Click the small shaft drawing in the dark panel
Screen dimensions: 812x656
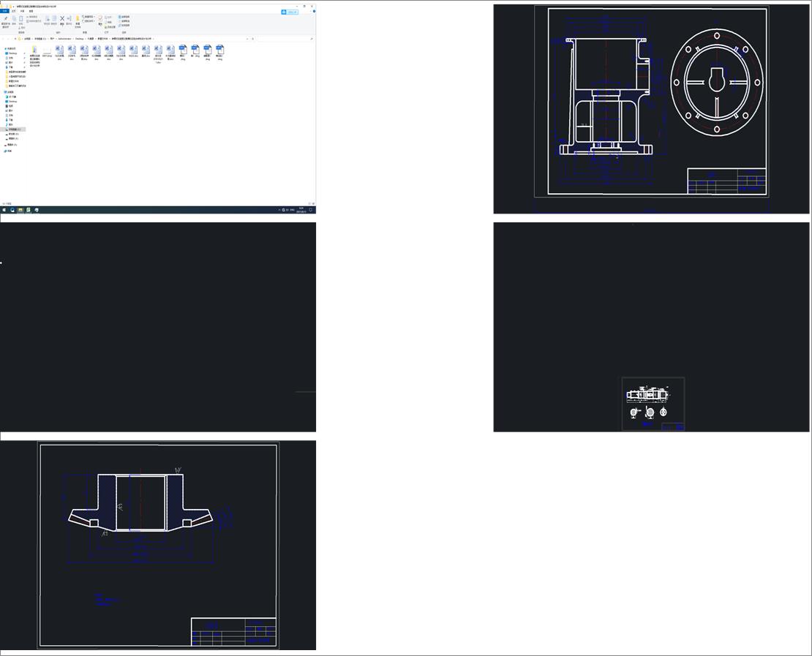[653, 404]
